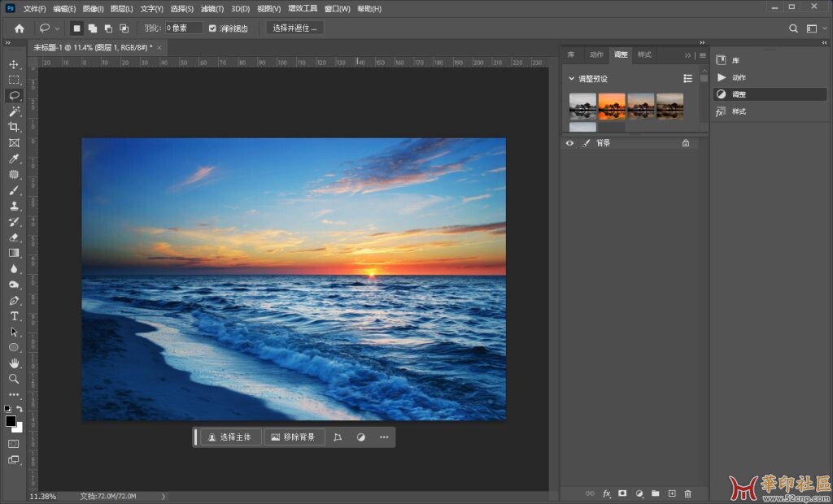Open the Adjustments panel hamburger menu
This screenshot has width=833, height=504.
pyautogui.click(x=703, y=55)
